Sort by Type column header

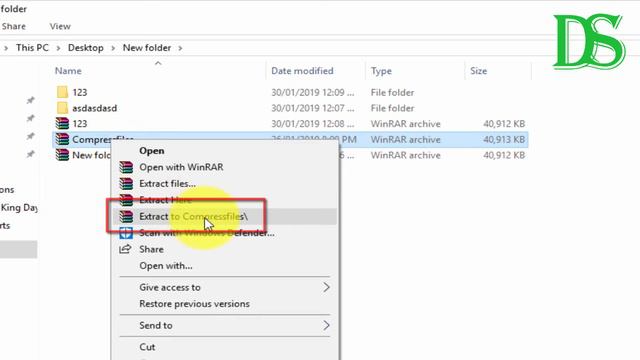[381, 71]
